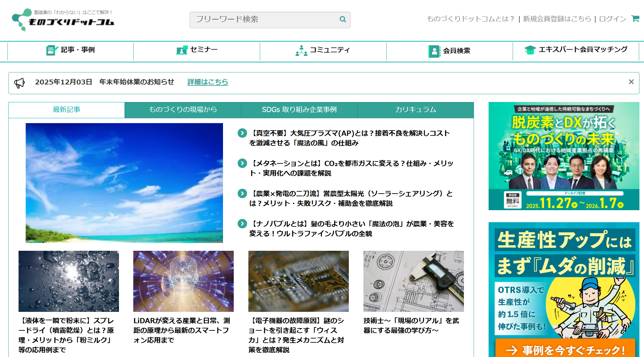Click arrow bullet beside ナノバブル article
The height and width of the screenshot is (357, 644).
(x=242, y=224)
